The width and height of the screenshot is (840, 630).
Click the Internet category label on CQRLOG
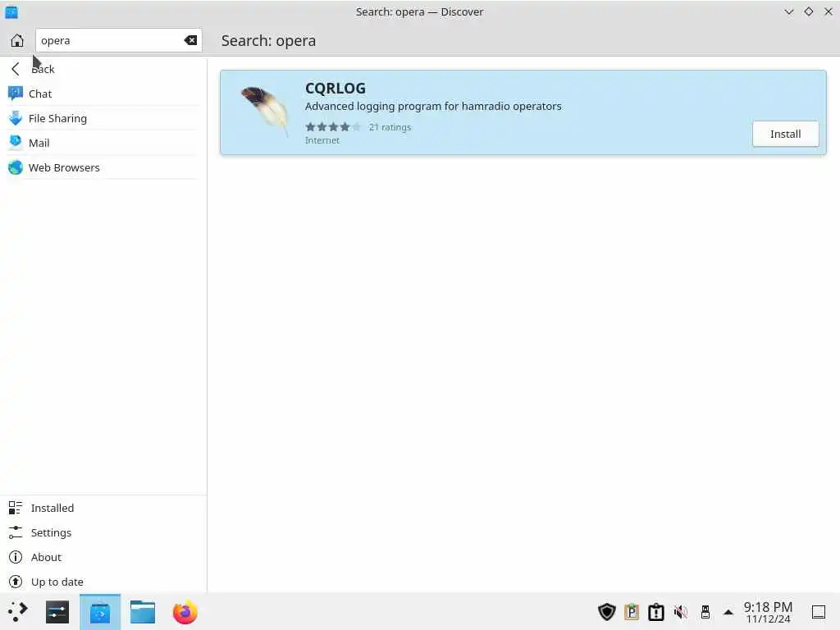[x=322, y=140]
